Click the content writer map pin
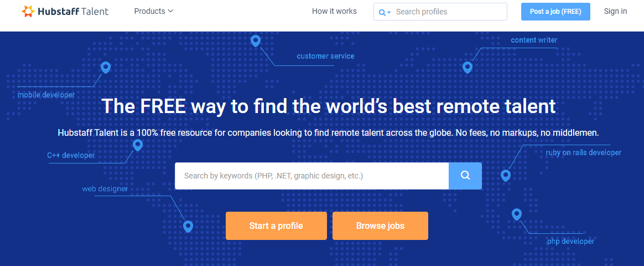Viewport: 644px width, 266px height. tap(468, 68)
